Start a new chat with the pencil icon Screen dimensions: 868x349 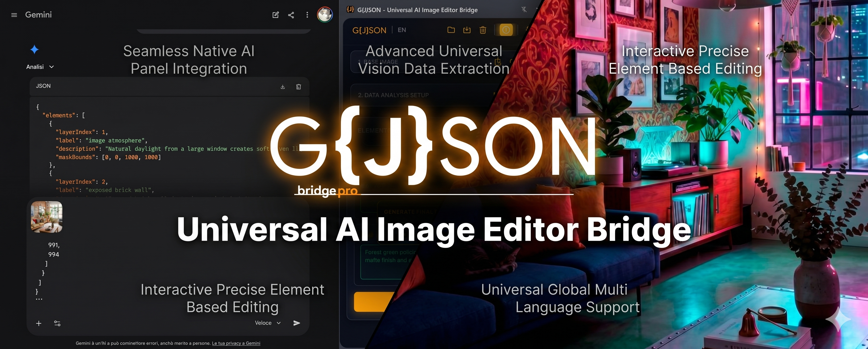click(275, 15)
